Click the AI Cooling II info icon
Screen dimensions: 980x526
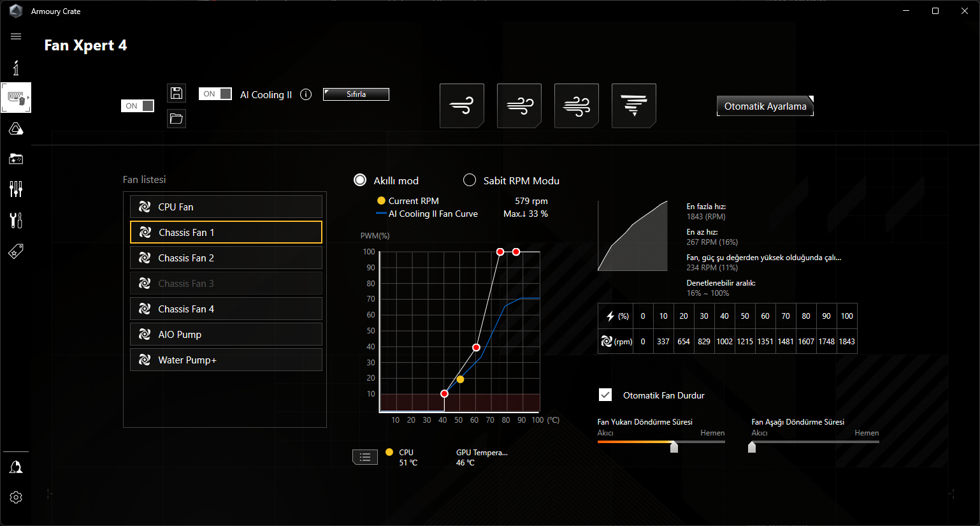tap(306, 94)
